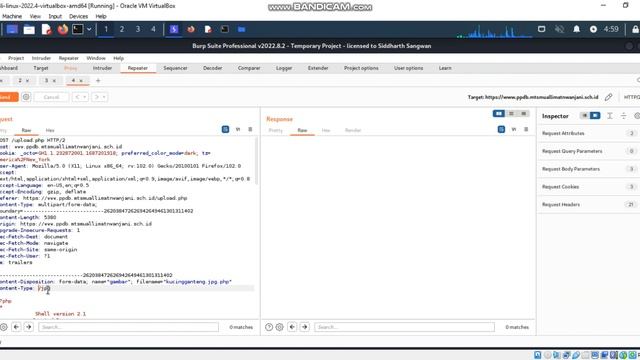This screenshot has height=360, width=640.
Task: Switch to the Proxy tab
Action: [x=71, y=68]
